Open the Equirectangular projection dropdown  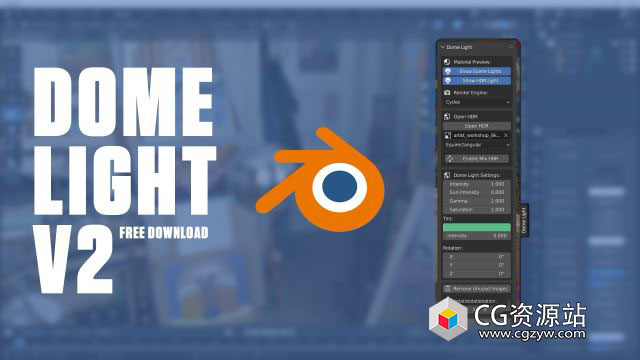(476, 145)
